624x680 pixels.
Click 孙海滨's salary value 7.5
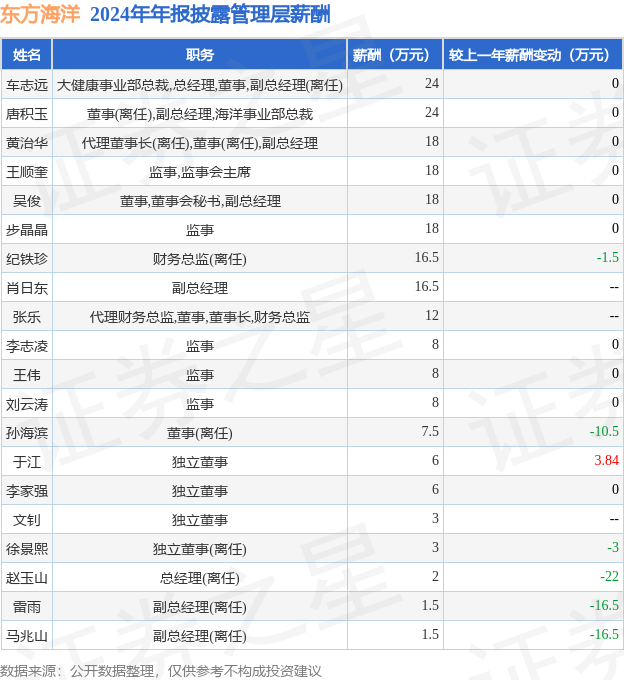tap(430, 431)
